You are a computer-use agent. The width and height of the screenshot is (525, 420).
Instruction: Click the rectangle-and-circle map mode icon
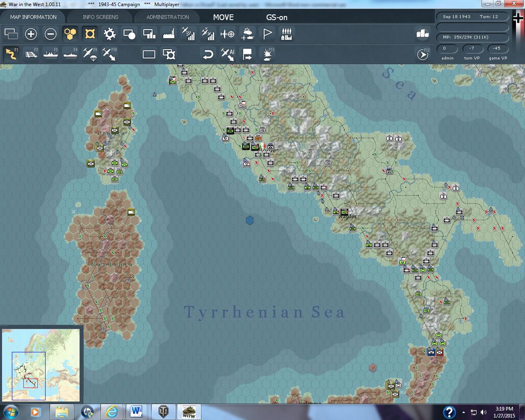(x=129, y=34)
